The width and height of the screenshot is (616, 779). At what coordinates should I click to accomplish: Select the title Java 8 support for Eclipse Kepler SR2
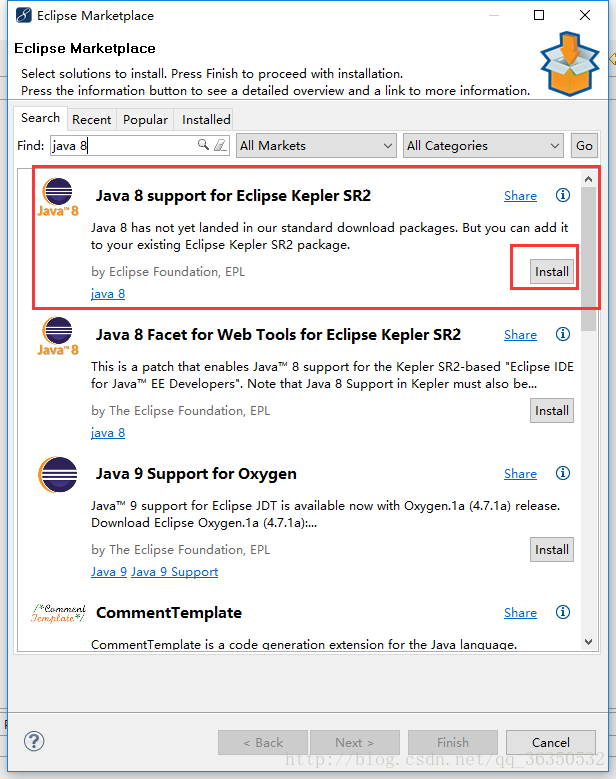[x=233, y=196]
